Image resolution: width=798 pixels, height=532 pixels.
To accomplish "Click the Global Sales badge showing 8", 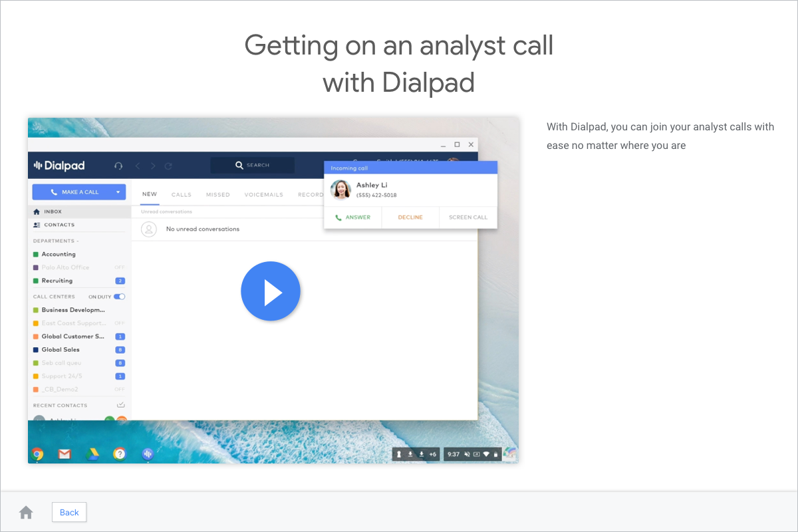I will click(120, 350).
